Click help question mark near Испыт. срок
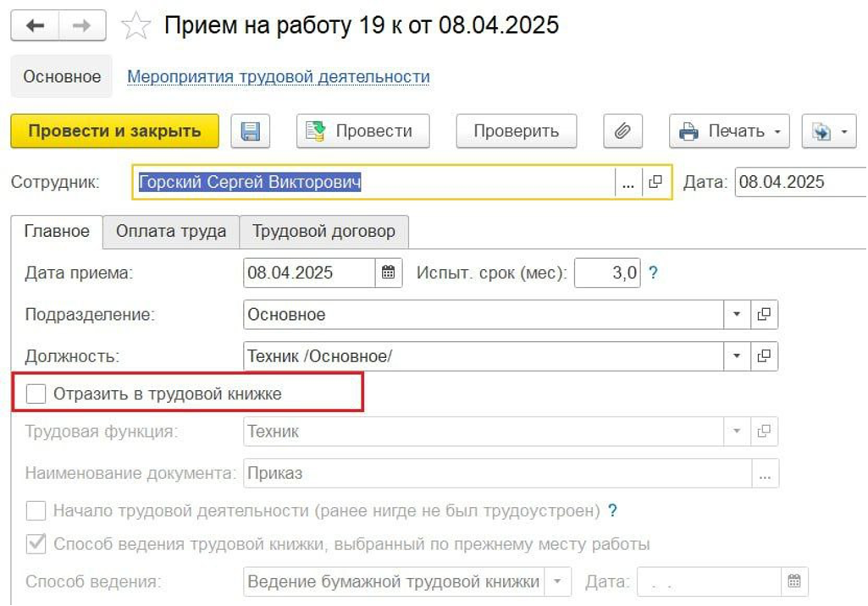The image size is (868, 606). pos(653,273)
